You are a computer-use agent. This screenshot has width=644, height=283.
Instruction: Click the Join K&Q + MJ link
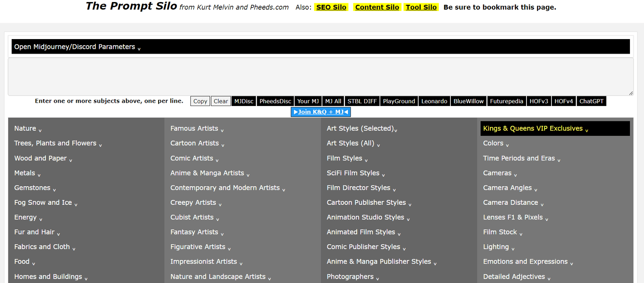tap(321, 112)
